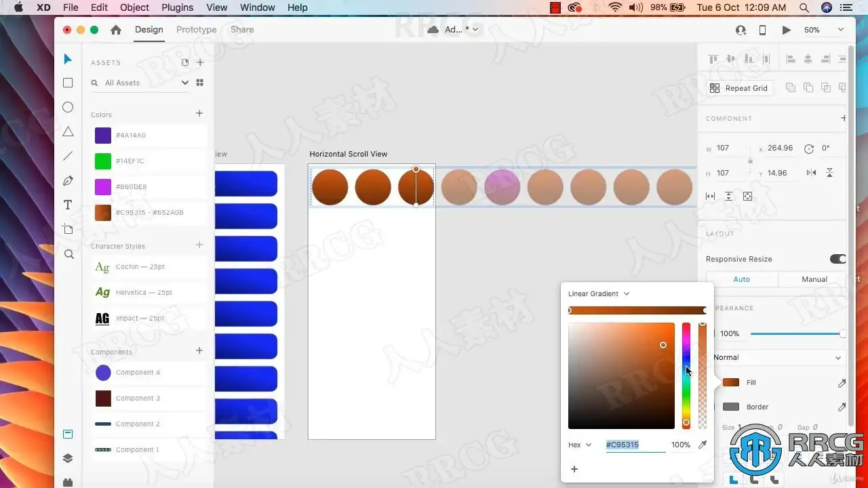Switch assets to grid view

200,83
